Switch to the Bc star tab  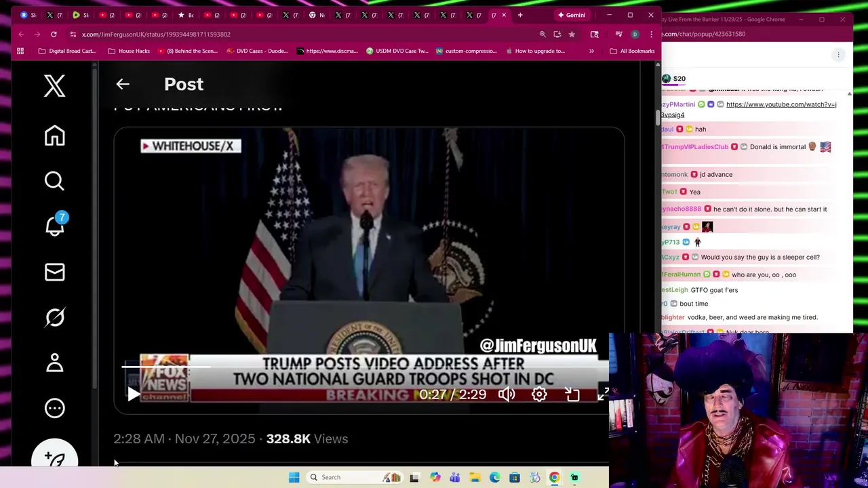point(185,15)
